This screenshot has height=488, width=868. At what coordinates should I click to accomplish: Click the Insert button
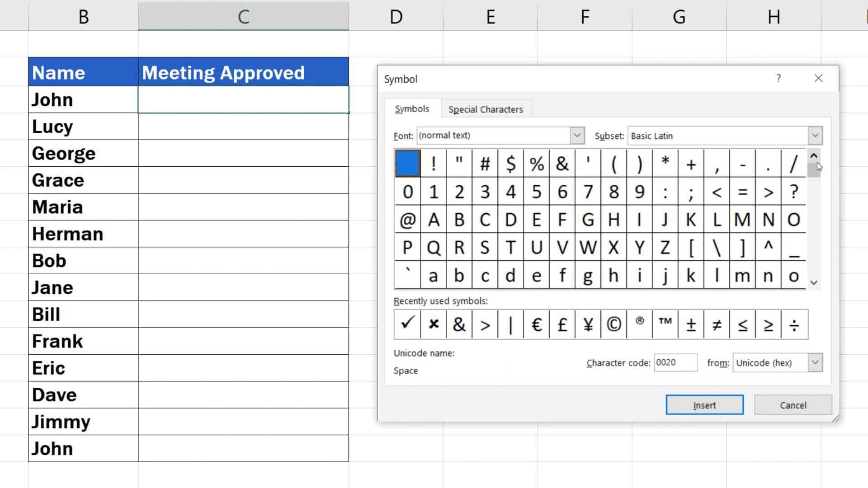pos(704,405)
